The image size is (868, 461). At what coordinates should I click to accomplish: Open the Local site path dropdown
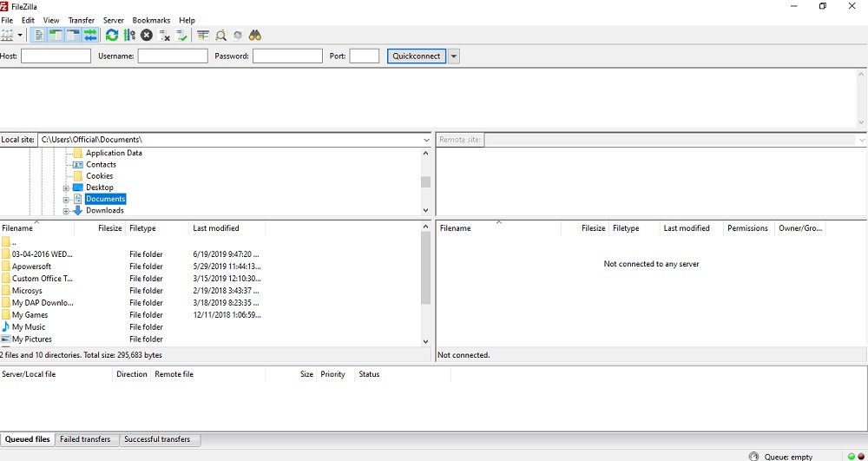[x=425, y=140]
